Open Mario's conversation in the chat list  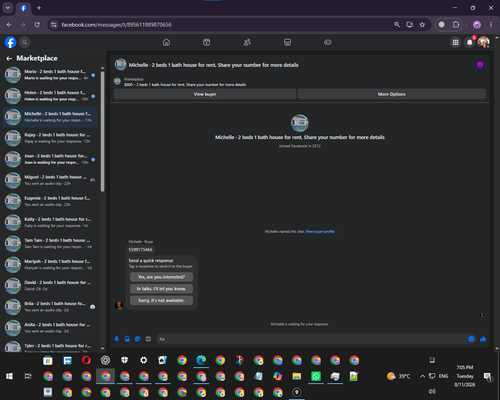pos(50,75)
